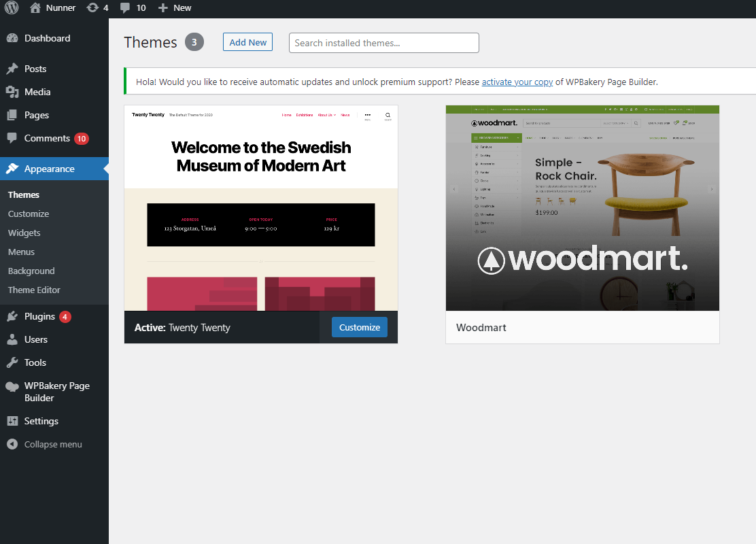Viewport: 756px width, 544px height.
Task: Open the Nunner site home icon
Action: [35, 7]
